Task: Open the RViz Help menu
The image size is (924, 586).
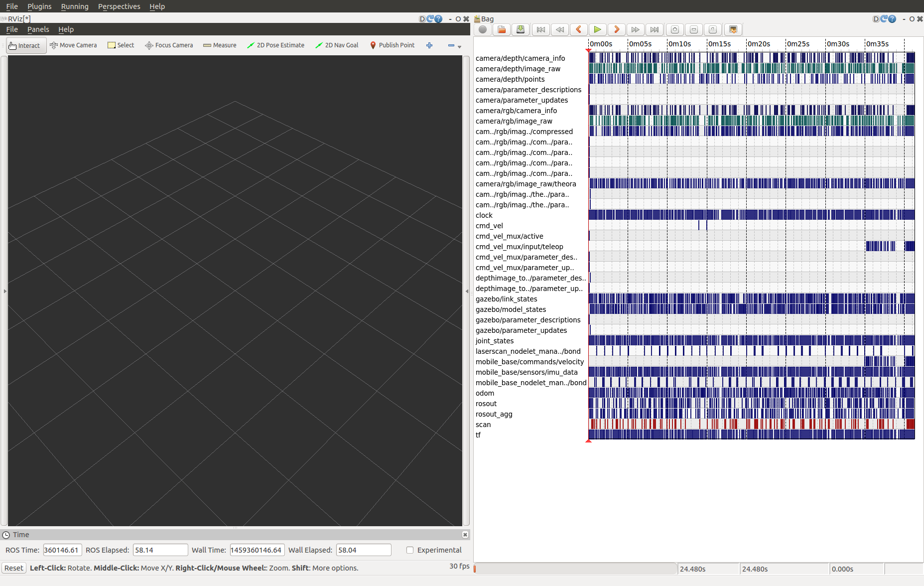Action: coord(66,29)
